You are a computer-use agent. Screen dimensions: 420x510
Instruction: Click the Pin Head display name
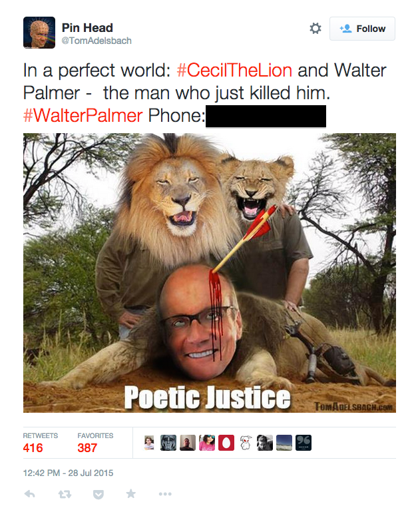pyautogui.click(x=87, y=28)
